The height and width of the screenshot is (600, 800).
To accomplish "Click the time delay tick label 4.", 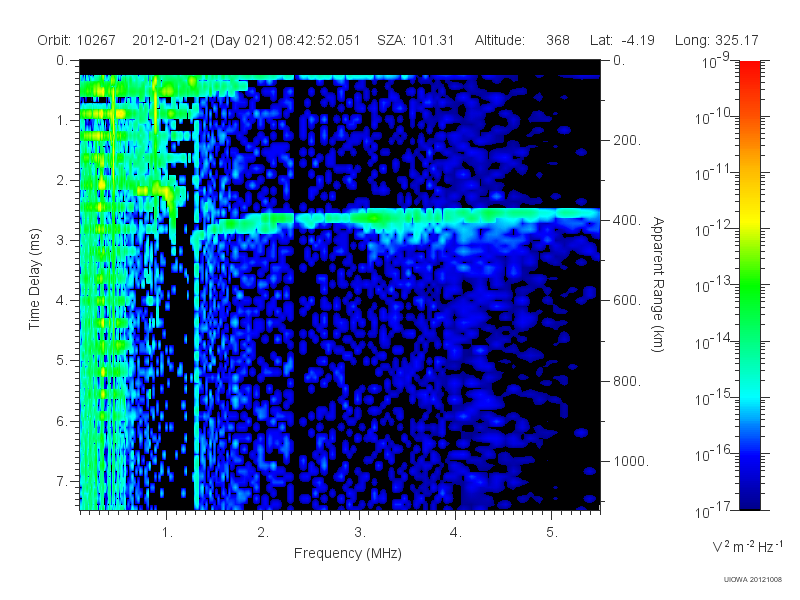I will click(x=62, y=301).
